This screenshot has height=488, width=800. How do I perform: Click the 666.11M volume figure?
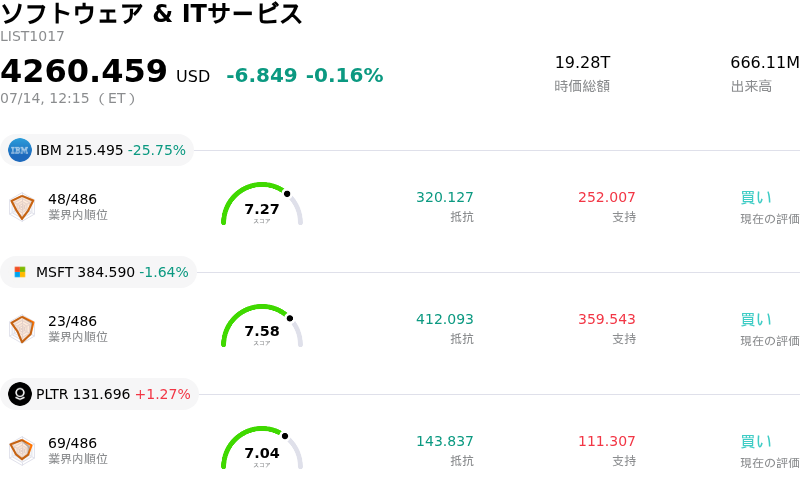point(765,62)
